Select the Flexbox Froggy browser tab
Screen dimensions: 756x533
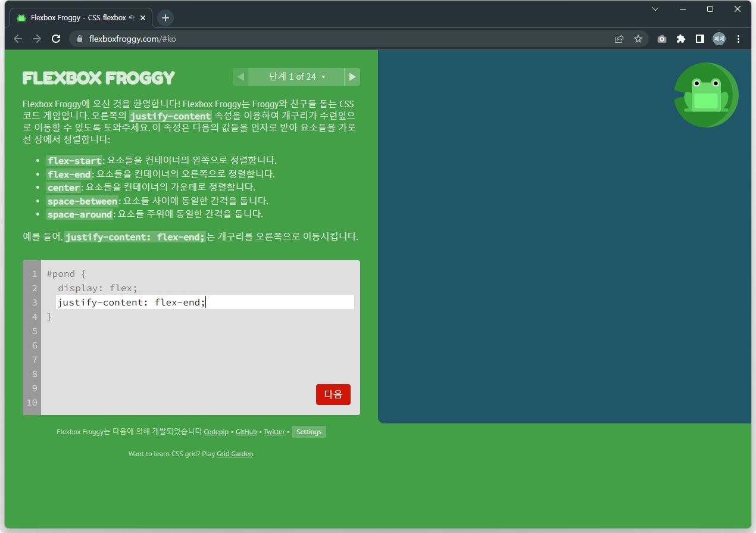81,18
